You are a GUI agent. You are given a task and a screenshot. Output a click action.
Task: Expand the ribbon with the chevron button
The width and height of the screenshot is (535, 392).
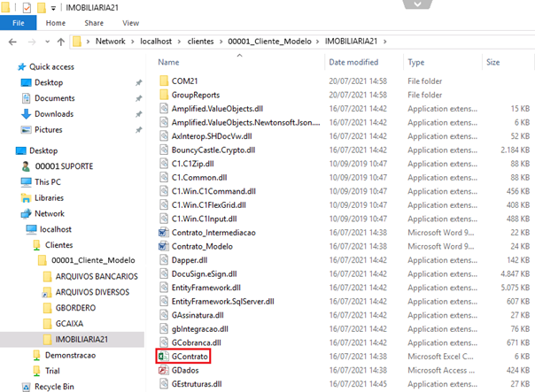click(x=417, y=4)
